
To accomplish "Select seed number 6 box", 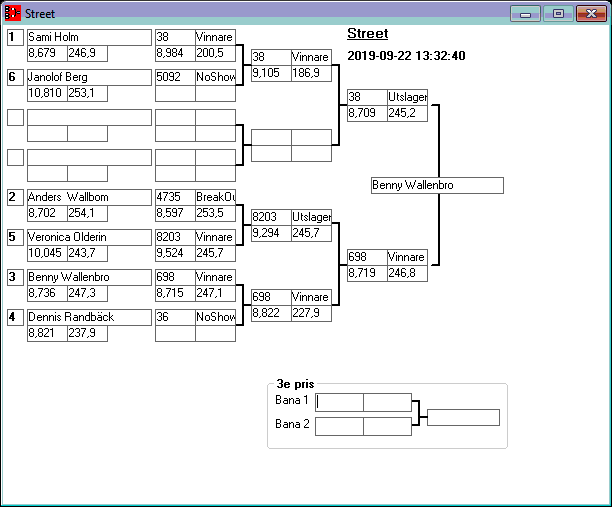I will [x=15, y=77].
